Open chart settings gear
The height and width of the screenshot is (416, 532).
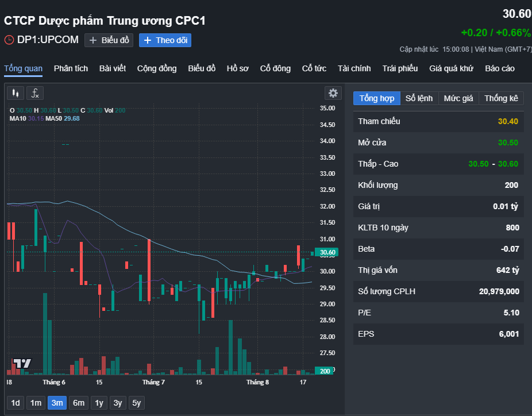pos(333,93)
